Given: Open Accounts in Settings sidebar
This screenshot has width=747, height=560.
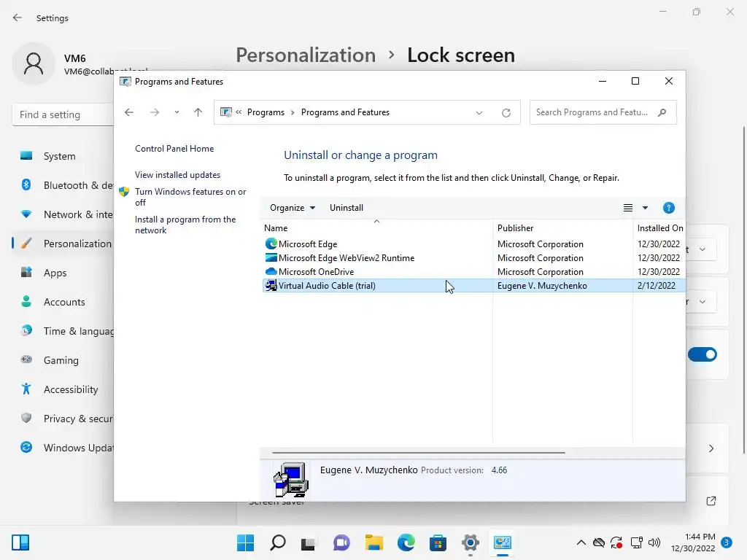Looking at the screenshot, I should [64, 302].
